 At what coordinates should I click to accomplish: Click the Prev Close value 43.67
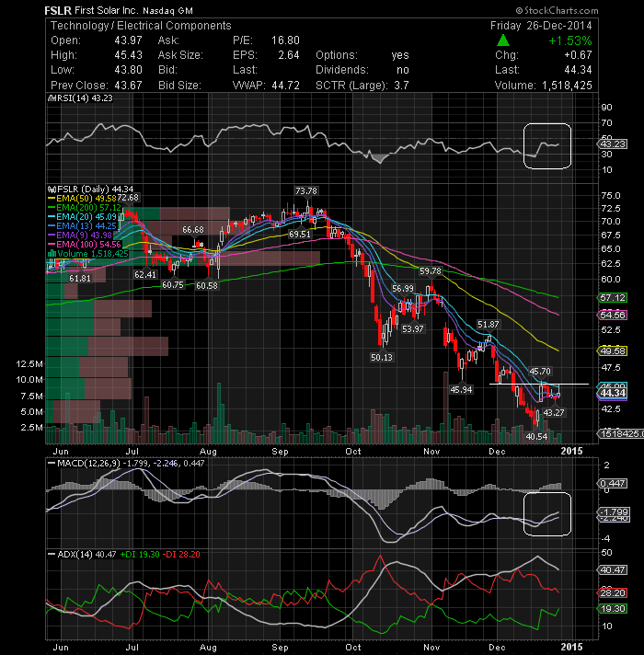(128, 86)
